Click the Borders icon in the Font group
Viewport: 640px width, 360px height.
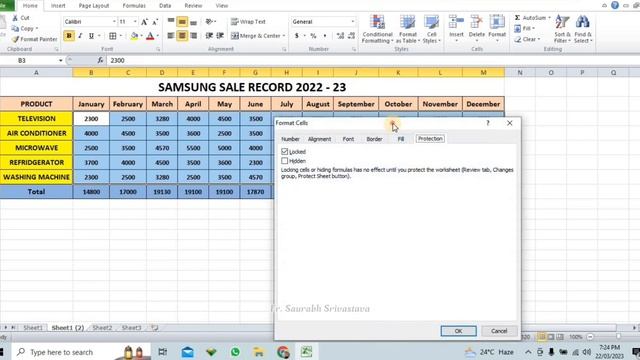click(113, 36)
